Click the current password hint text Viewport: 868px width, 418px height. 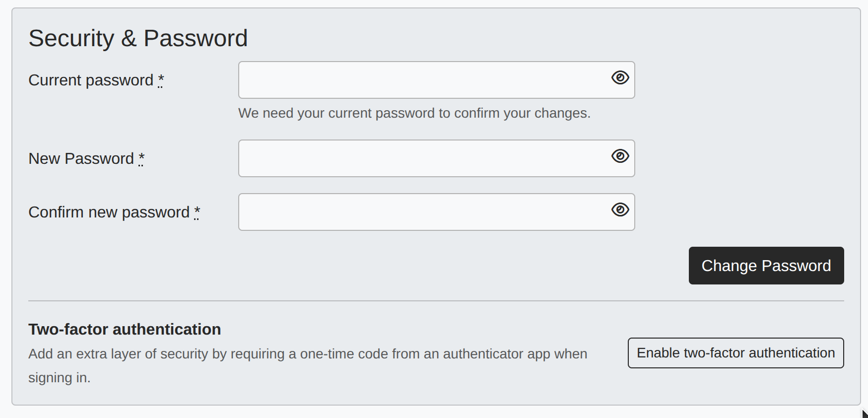tap(414, 113)
